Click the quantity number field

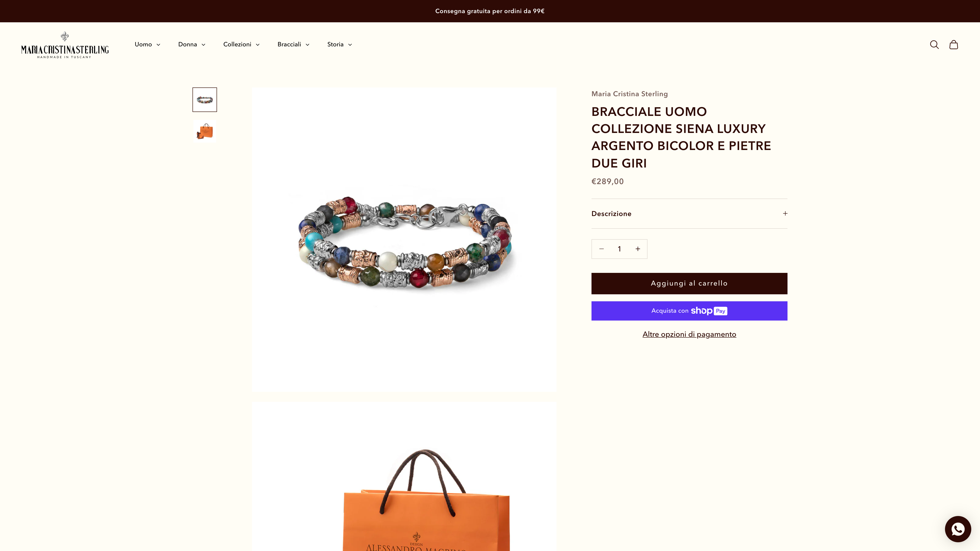pyautogui.click(x=619, y=249)
